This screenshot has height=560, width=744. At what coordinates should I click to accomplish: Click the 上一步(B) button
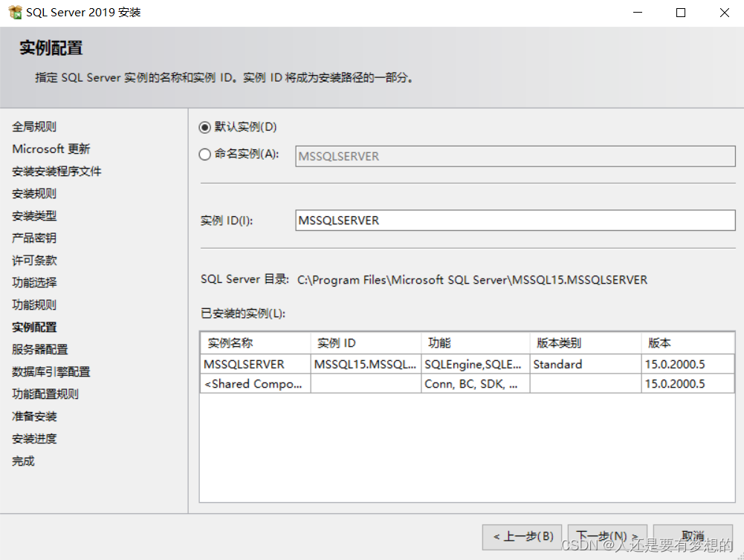[522, 536]
